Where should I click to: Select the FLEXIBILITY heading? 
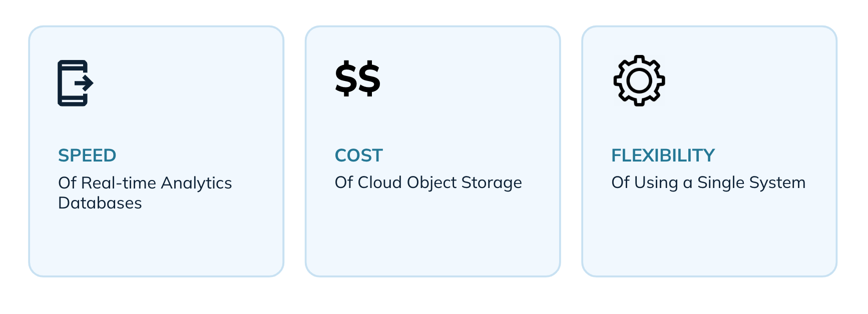tap(663, 155)
